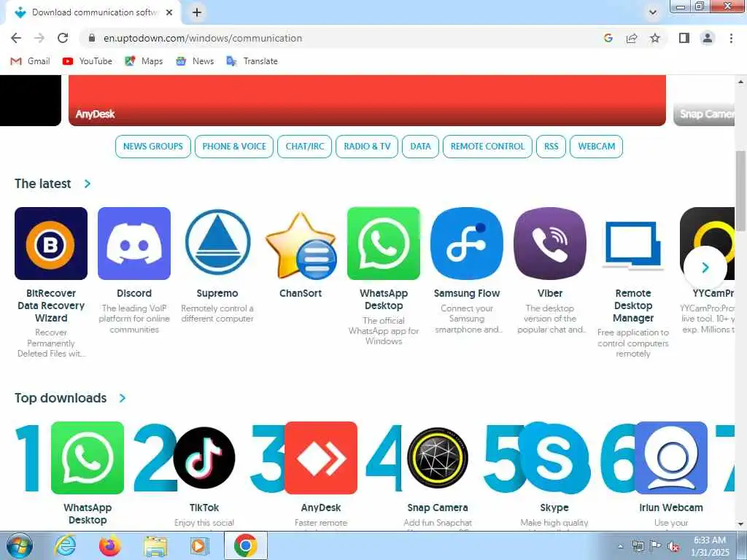
Task: View site info via the lock icon
Action: click(x=92, y=38)
